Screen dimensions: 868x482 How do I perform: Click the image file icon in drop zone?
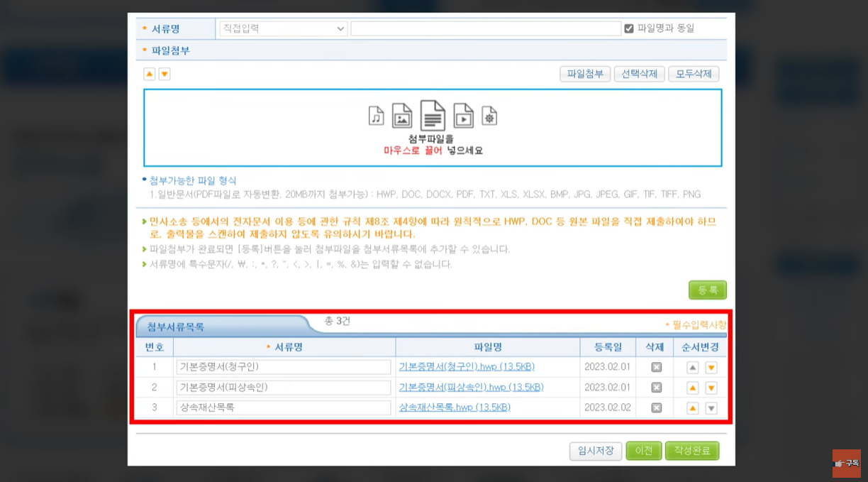tap(401, 115)
